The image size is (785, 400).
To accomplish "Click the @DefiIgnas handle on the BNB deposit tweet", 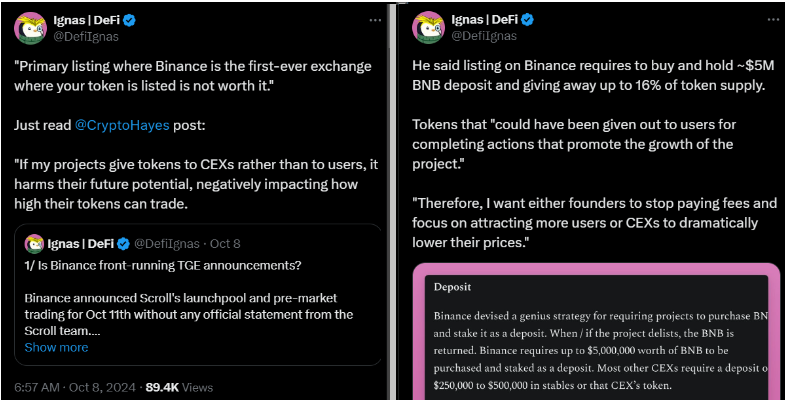I will point(484,37).
